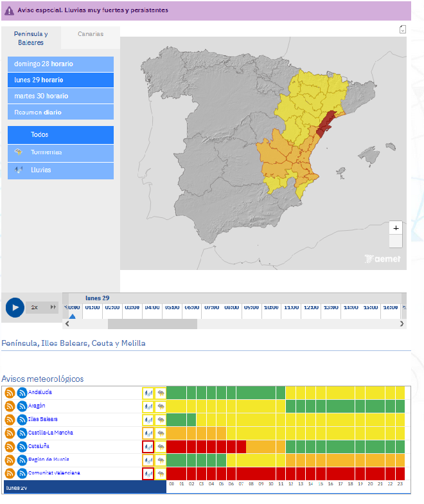Screen dimensions: 424x504
Task: Click the storm warning icon for Comunitat Valenciana
Action: click(x=161, y=473)
